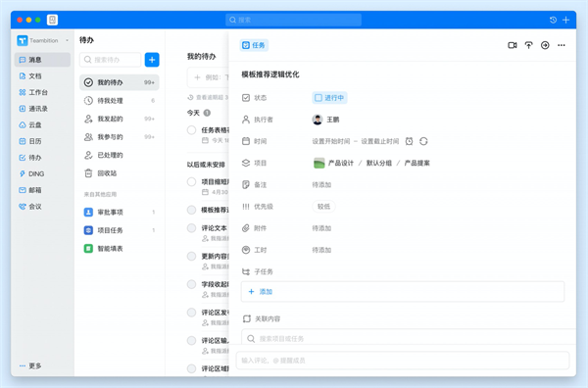Open the 消息 sidebar item
This screenshot has height=388, width=588.
(42, 60)
